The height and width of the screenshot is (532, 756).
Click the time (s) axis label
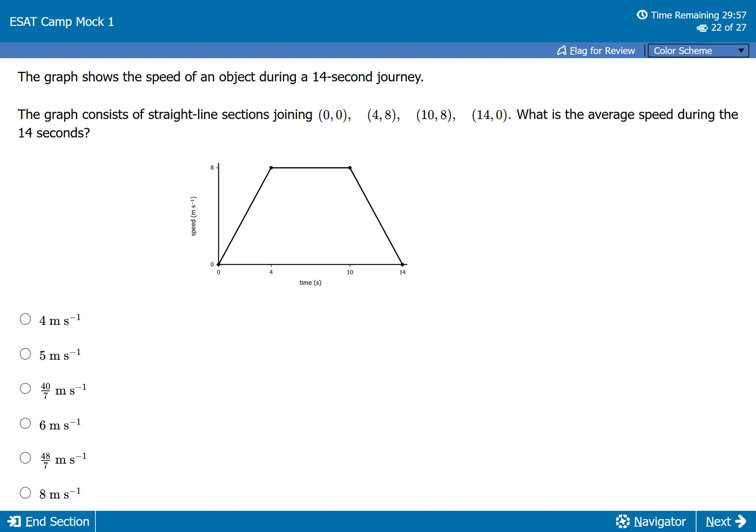(x=310, y=283)
